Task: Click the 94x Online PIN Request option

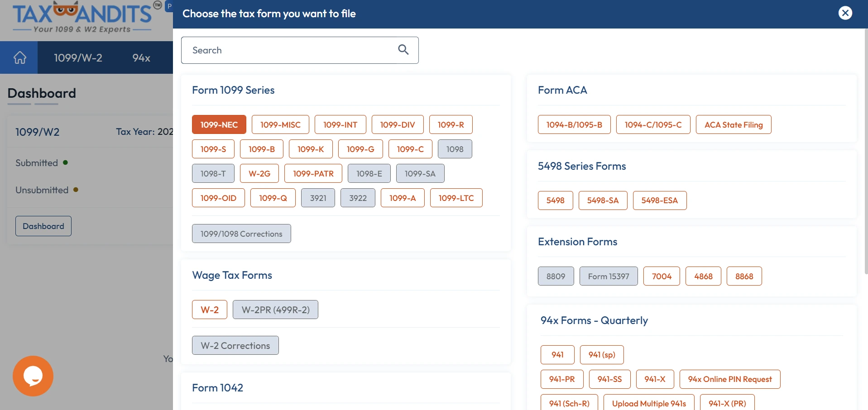Action: 729,379
